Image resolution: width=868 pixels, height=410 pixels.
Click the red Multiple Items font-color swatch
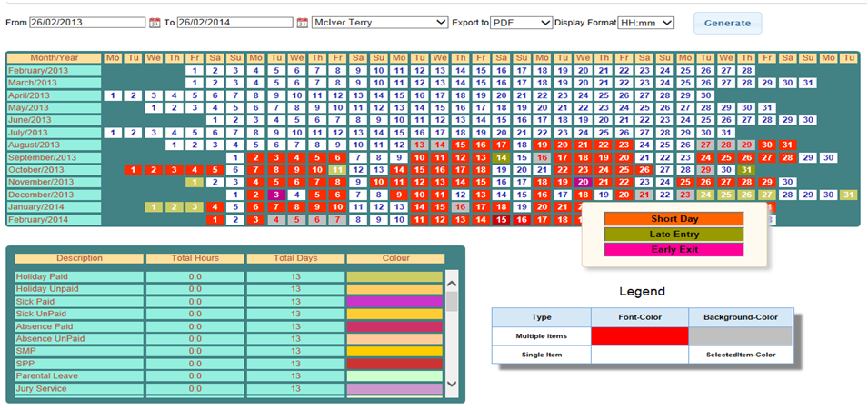tap(639, 335)
